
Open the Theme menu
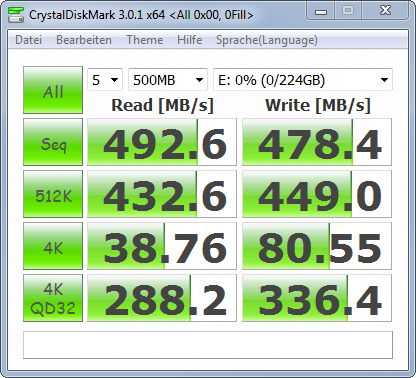pos(145,40)
